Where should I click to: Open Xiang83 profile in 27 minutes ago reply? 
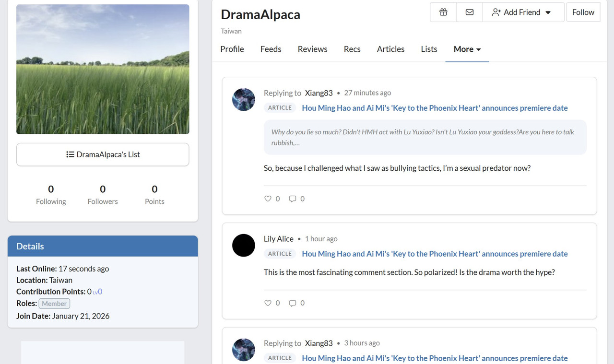pos(319,93)
